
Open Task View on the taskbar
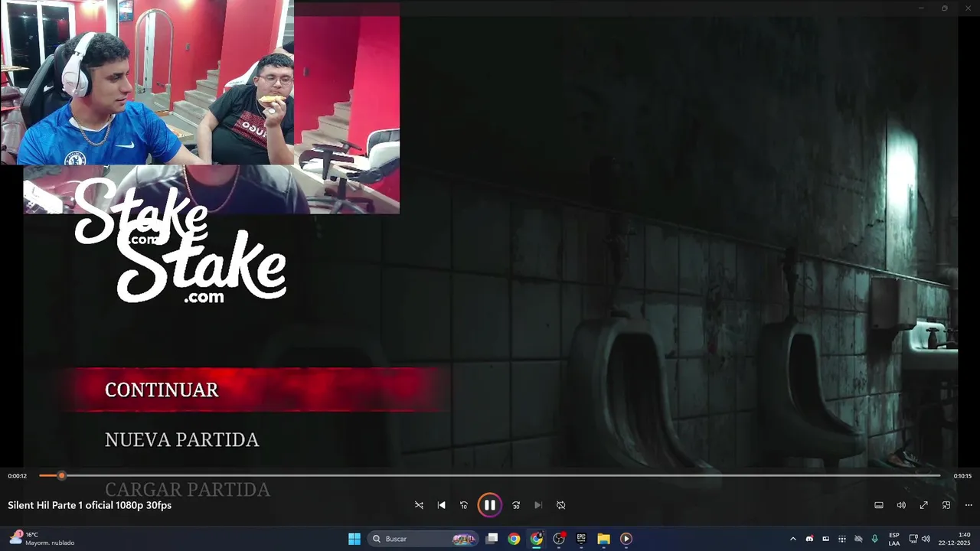tap(492, 539)
